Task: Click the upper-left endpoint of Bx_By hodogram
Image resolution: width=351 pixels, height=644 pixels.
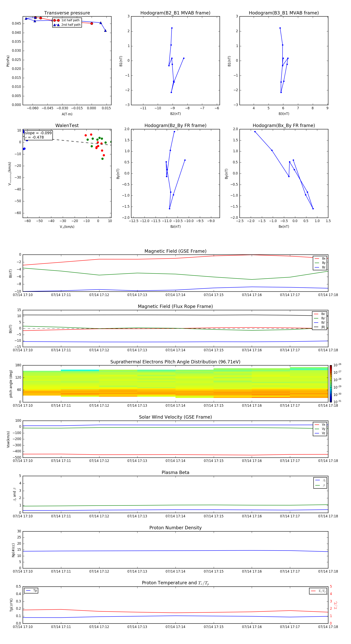Action: pyautogui.click(x=255, y=132)
